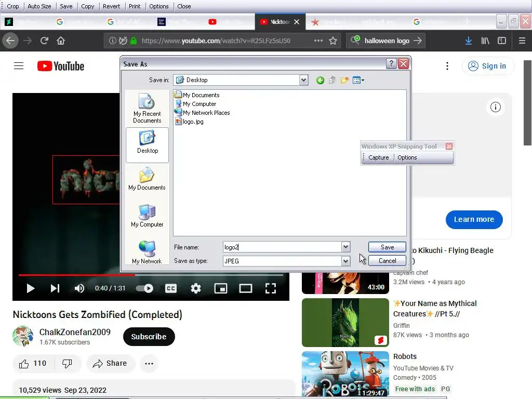Go back using the Save As dialog's green arrow
This screenshot has height=399, width=532.
[x=320, y=81]
